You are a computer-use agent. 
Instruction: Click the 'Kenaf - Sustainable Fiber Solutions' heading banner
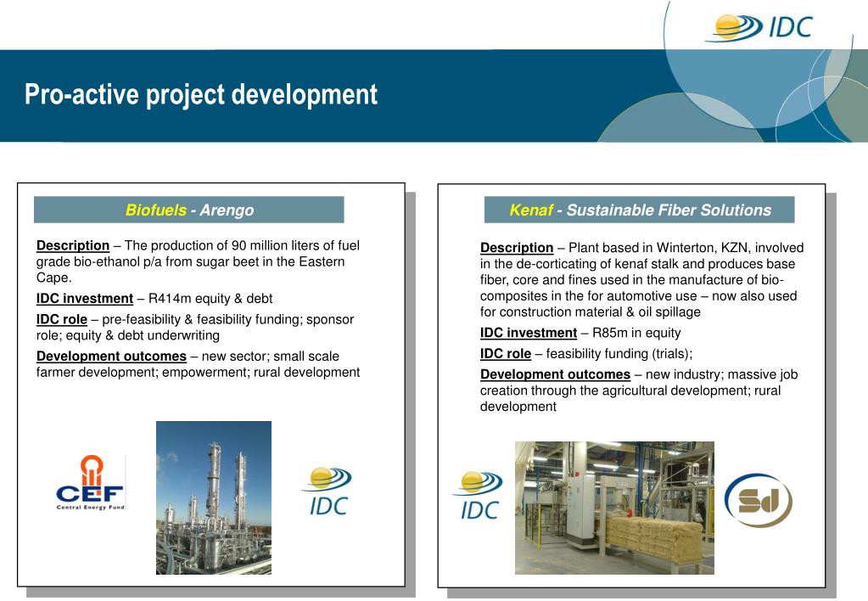(640, 210)
